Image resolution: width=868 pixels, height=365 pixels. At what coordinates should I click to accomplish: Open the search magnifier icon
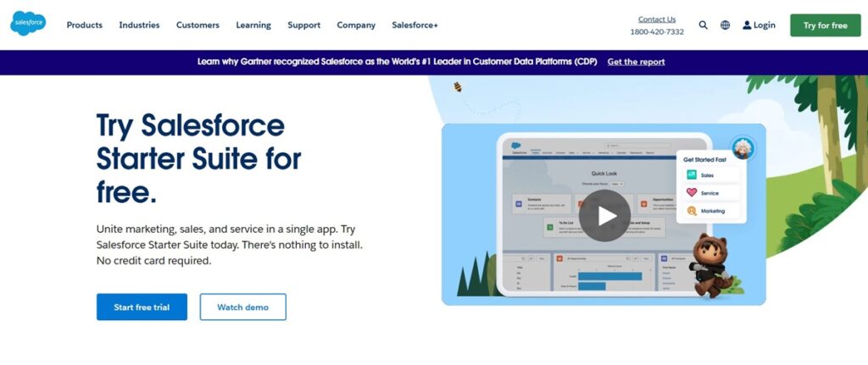point(703,25)
